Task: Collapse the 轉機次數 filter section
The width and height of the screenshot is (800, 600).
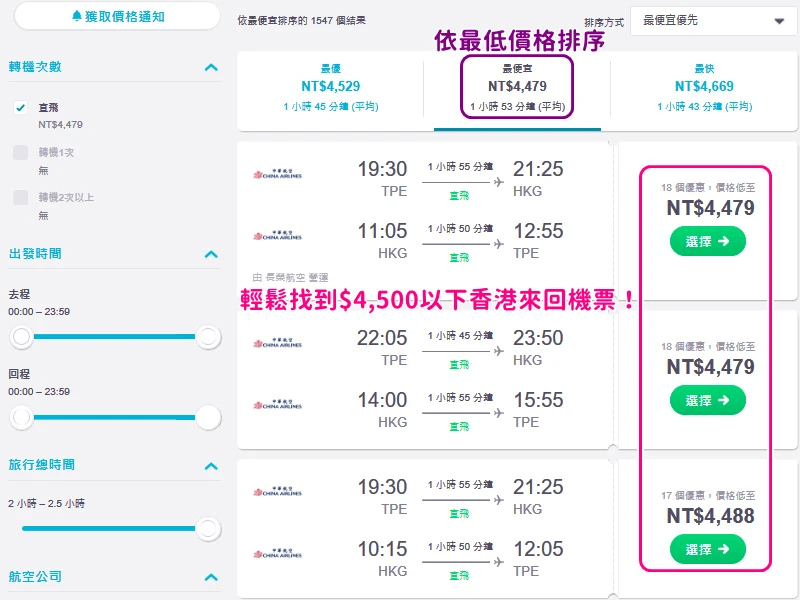Action: (211, 67)
